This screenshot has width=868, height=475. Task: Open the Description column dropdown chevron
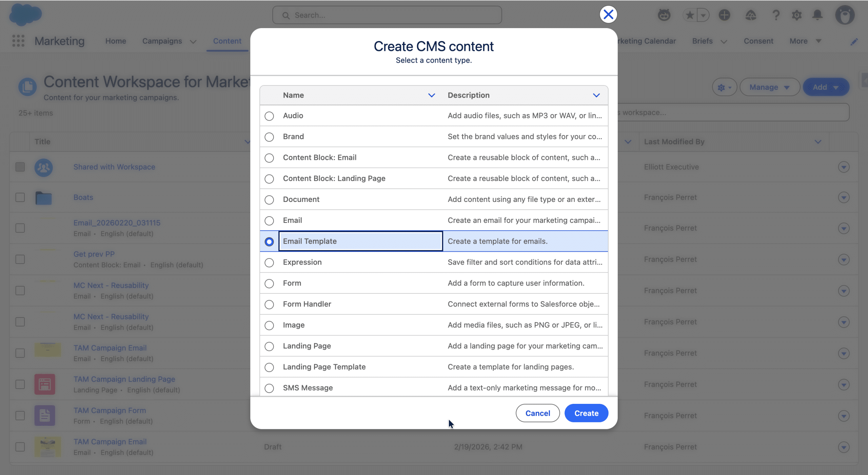point(596,95)
